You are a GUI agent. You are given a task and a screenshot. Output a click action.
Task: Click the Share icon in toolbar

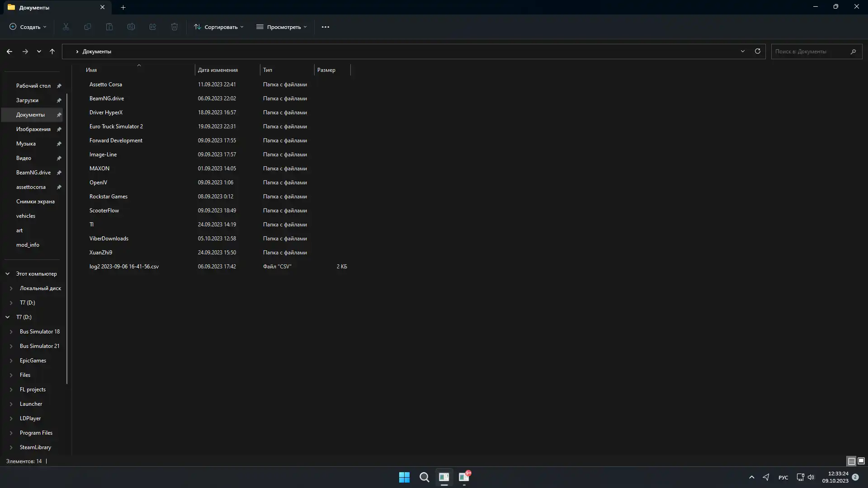point(153,27)
